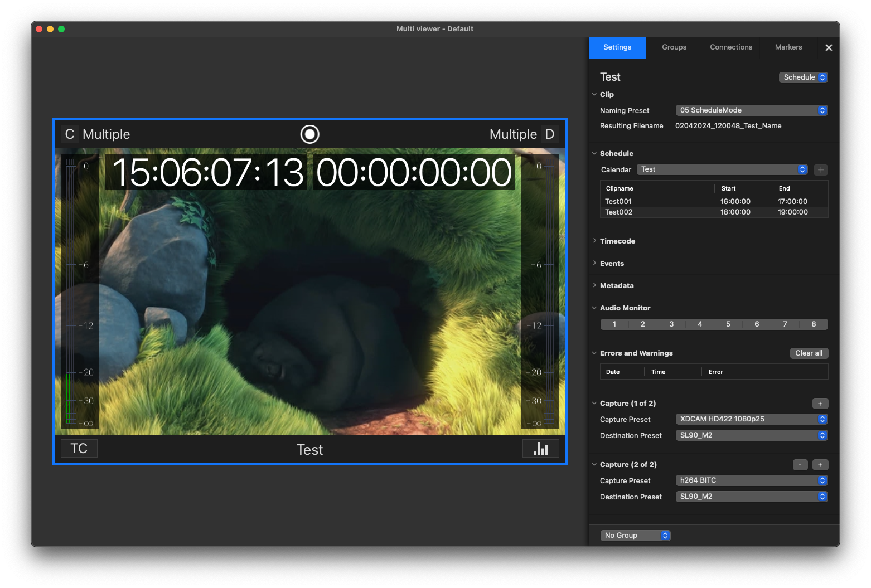Click the Test channel name below video
The height and width of the screenshot is (588, 871).
pyautogui.click(x=310, y=450)
